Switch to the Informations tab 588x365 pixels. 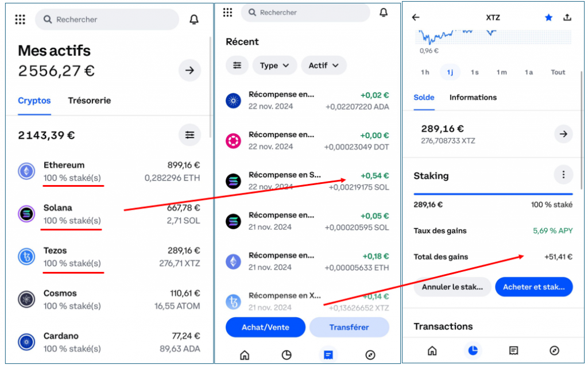(473, 98)
